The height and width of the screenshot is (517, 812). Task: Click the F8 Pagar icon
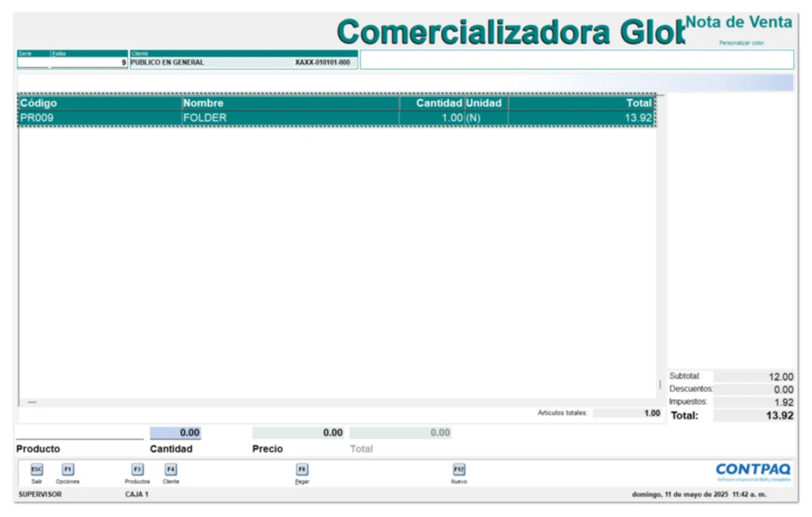point(302,469)
